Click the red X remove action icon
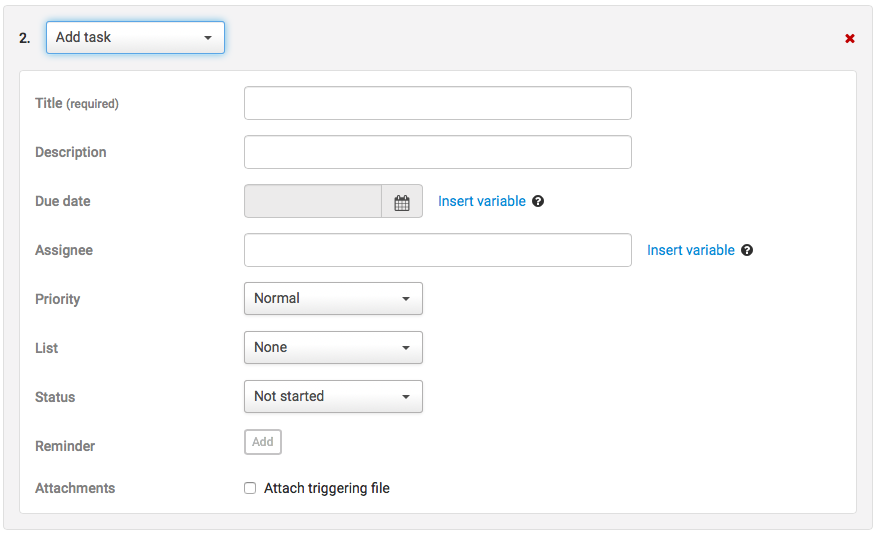 850,38
